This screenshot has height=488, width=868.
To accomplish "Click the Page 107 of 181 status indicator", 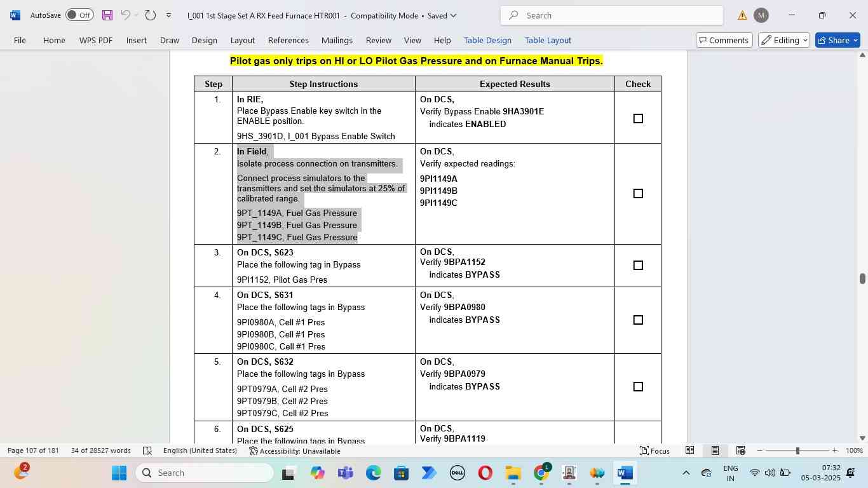I will pyautogui.click(x=33, y=451).
